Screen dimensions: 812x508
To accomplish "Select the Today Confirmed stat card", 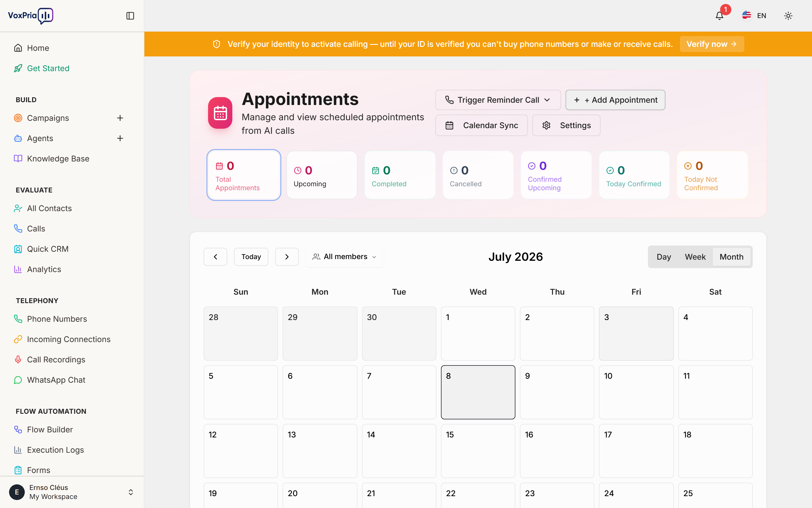I will click(634, 175).
